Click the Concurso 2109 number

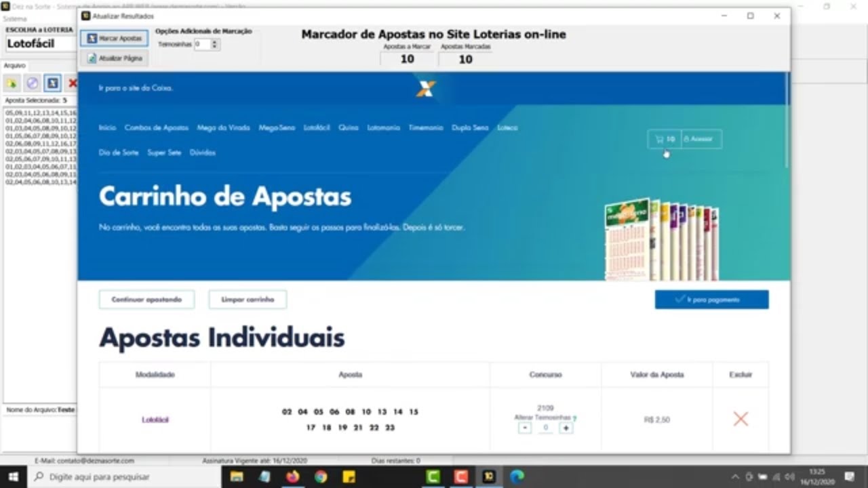[545, 408]
